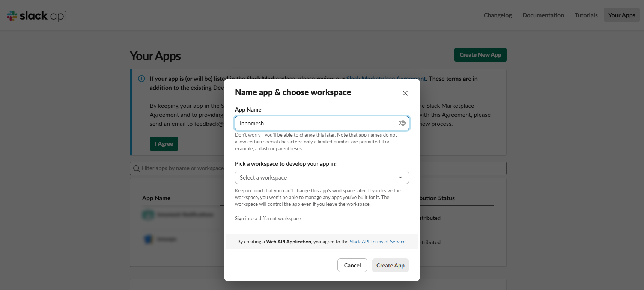Image resolution: width=644 pixels, height=290 pixels.
Task: Click the Create New App button
Action: [480, 55]
